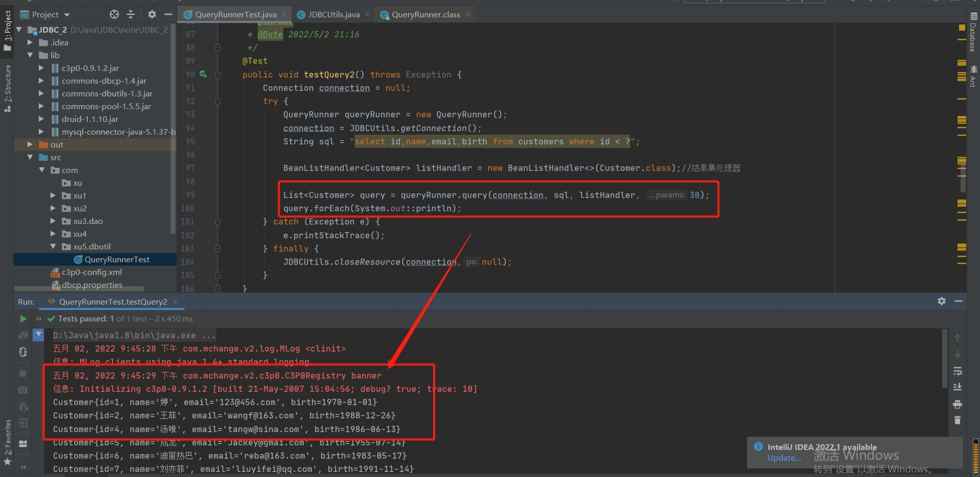Select the QueryRunnerTest.testQuery2 run tab
The image size is (980, 477).
click(113, 302)
